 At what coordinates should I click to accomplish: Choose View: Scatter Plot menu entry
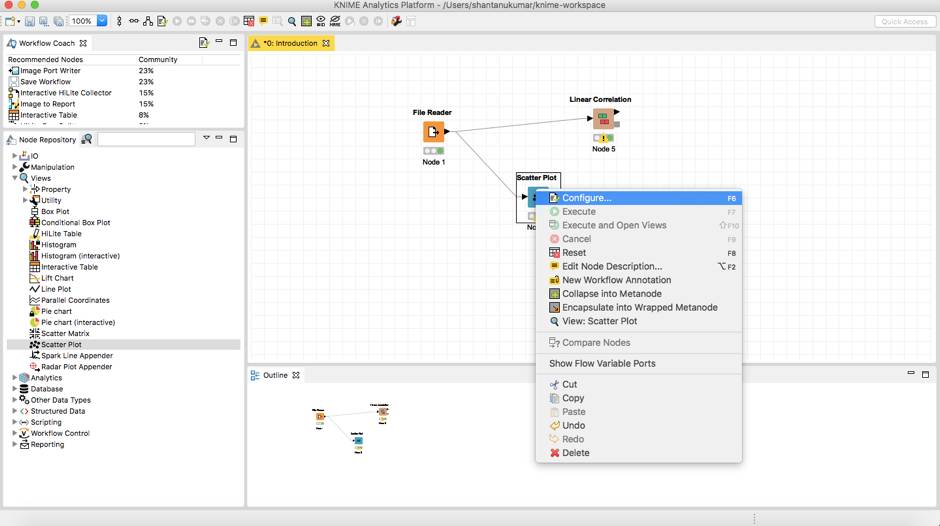(x=639, y=321)
